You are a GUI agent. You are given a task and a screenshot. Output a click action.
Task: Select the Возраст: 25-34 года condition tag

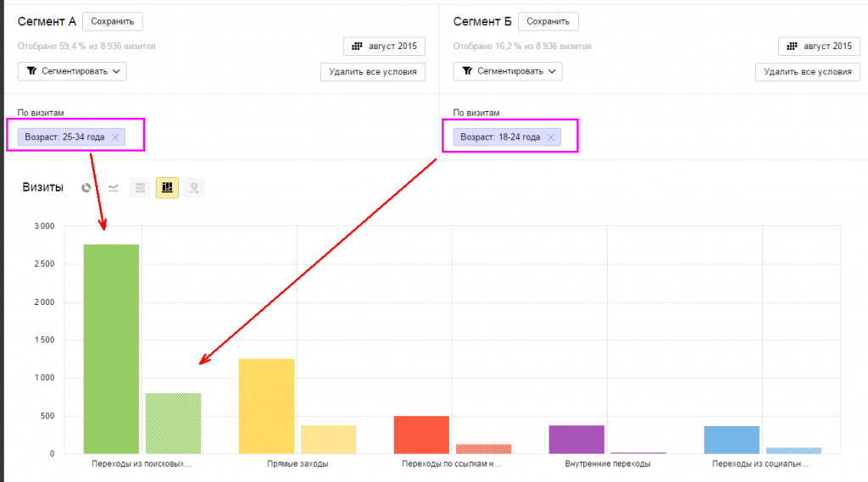click(71, 137)
